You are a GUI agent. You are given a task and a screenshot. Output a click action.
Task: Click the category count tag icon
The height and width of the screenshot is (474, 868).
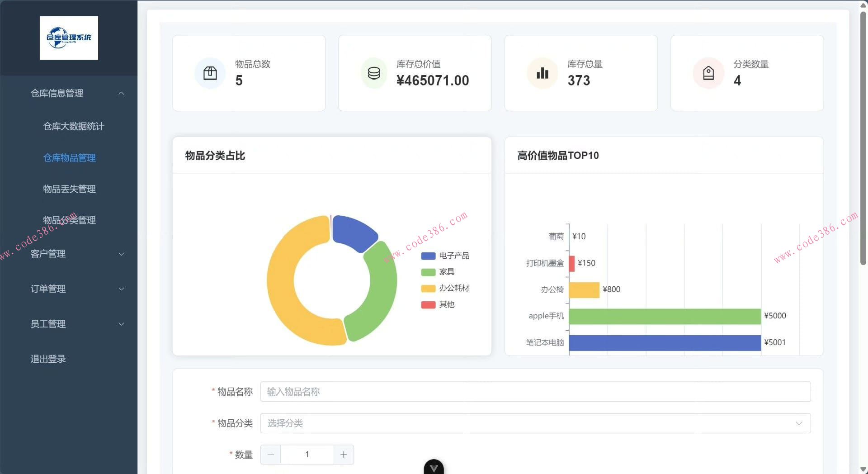(x=708, y=73)
